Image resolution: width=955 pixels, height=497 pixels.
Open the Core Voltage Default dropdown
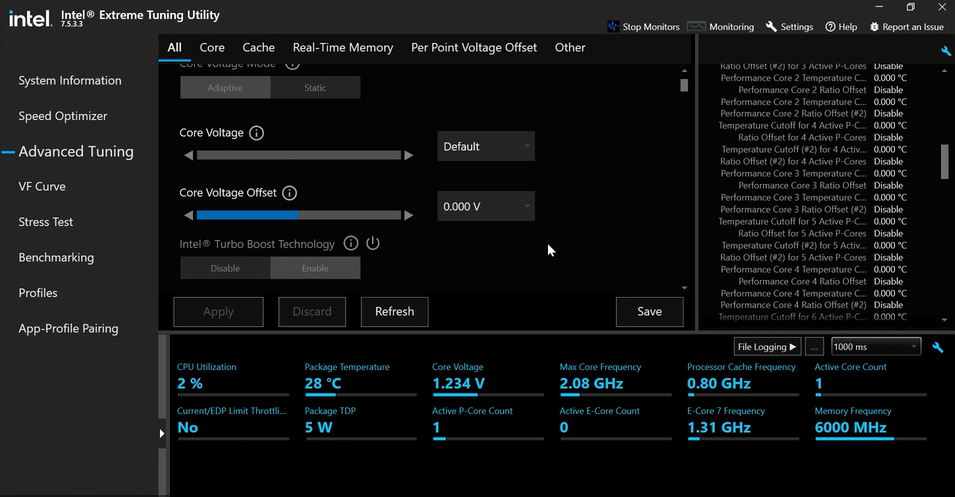(x=486, y=146)
